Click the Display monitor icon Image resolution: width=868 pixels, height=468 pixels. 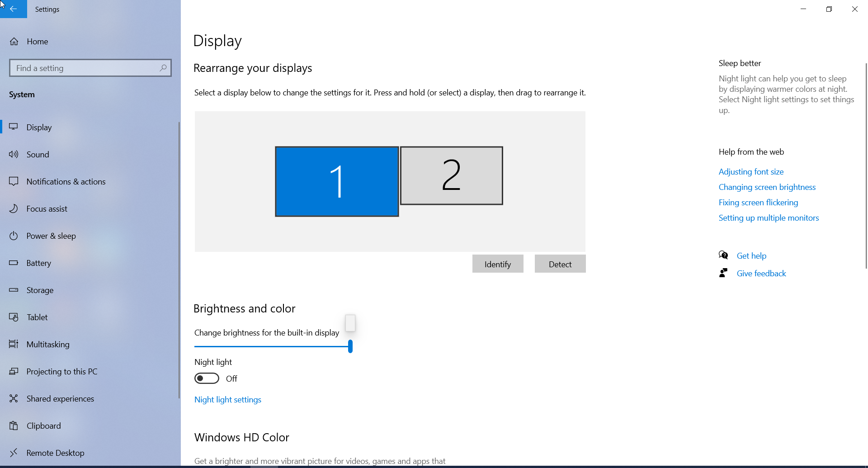14,127
